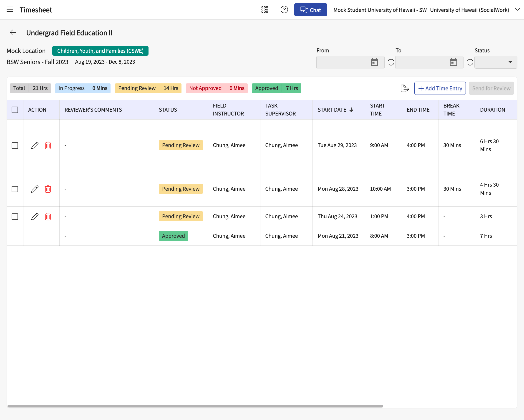Click the Total 21 Hrs badge
Screen dimensions: 524x420
pos(30,88)
